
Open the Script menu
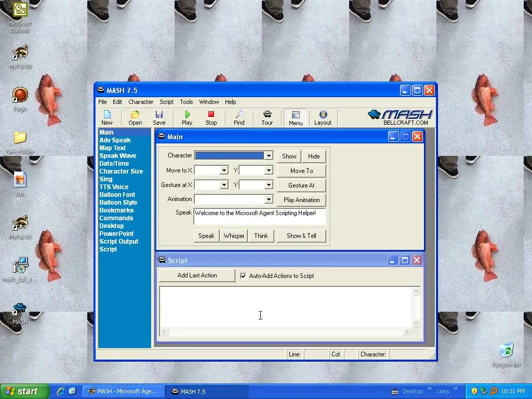(167, 102)
